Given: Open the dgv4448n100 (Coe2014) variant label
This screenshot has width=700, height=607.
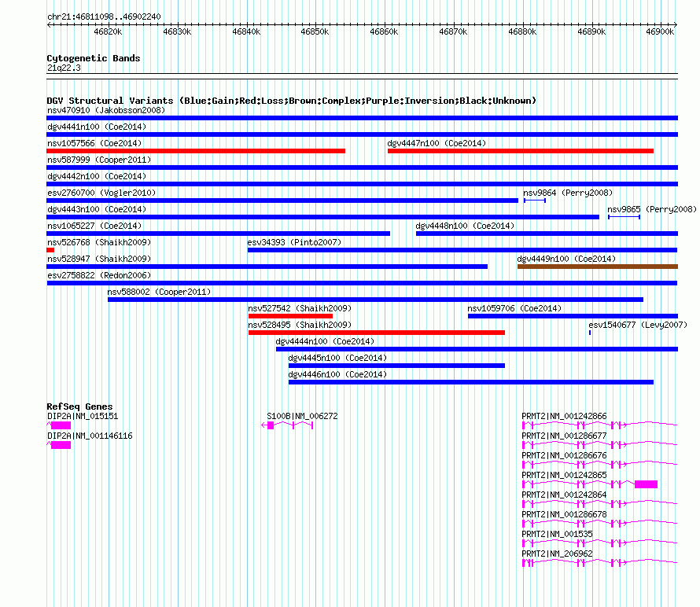Looking at the screenshot, I should (x=465, y=226).
